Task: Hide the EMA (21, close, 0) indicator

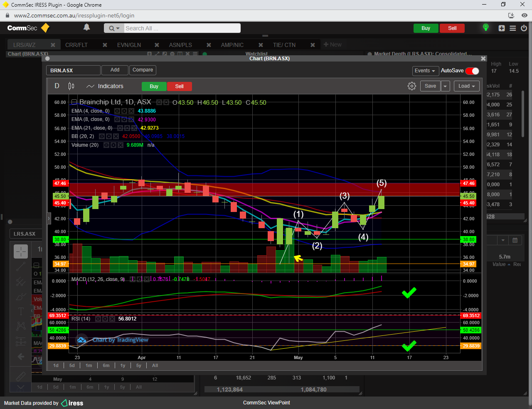Action: pos(120,128)
